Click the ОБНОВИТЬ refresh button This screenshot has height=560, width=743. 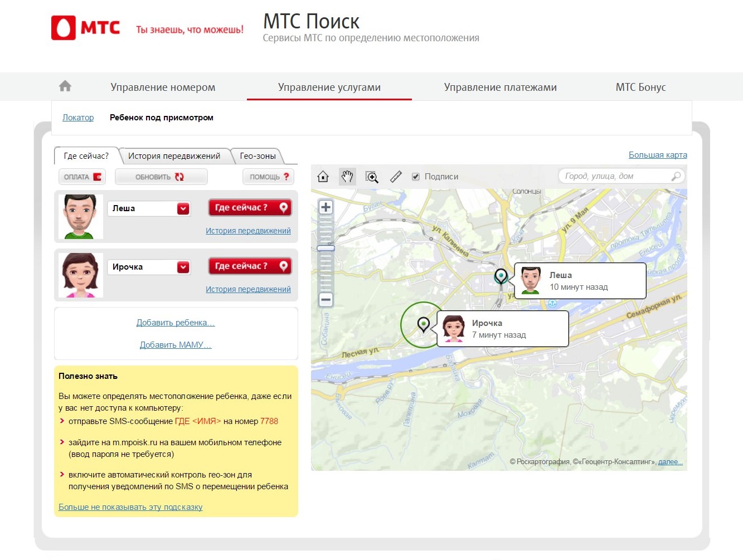(x=161, y=177)
